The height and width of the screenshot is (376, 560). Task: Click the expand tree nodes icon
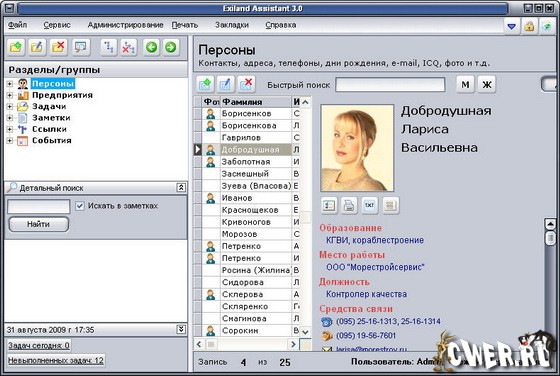point(109,47)
